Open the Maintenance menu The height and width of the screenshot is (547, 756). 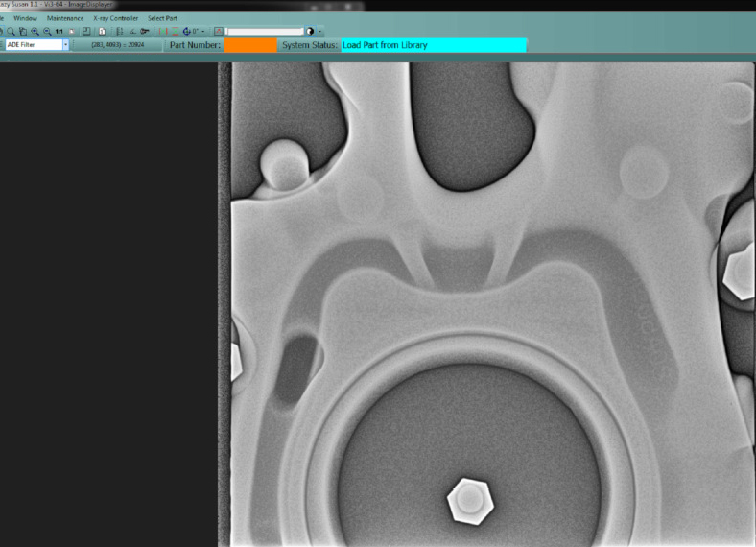65,18
